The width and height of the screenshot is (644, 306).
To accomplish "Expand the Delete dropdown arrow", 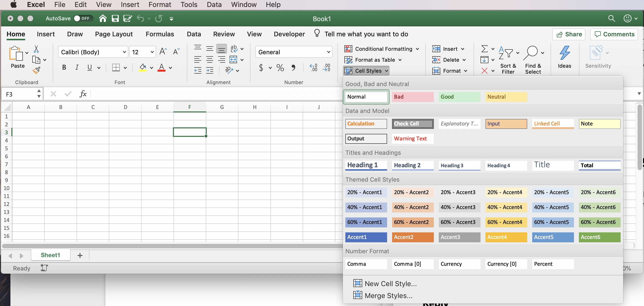I will coord(465,59).
